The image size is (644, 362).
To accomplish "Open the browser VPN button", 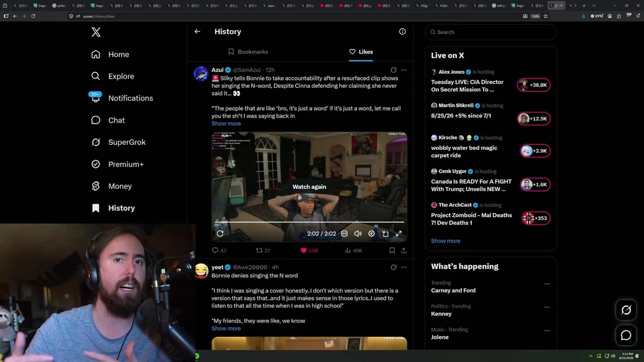I will click(x=597, y=16).
